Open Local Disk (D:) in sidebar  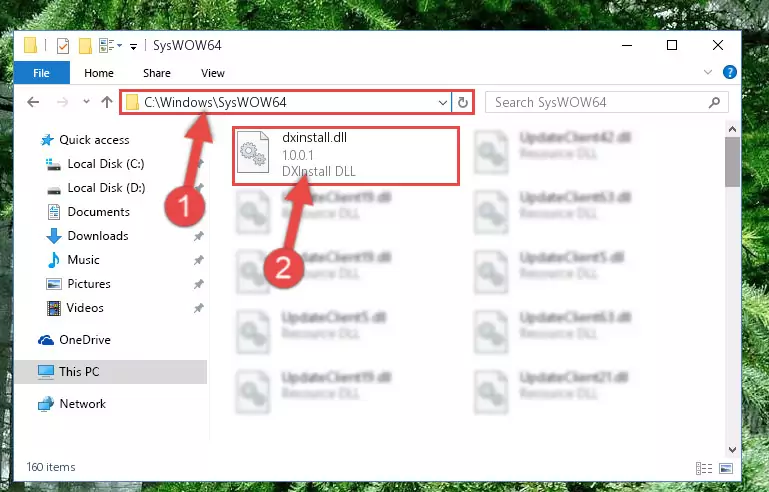click(x=106, y=188)
